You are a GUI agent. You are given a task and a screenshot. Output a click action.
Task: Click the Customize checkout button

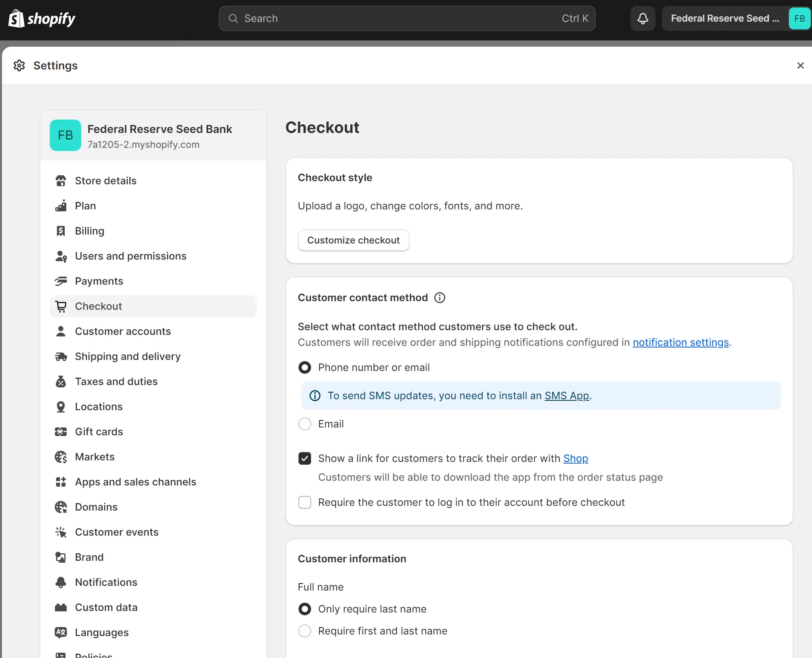point(353,240)
